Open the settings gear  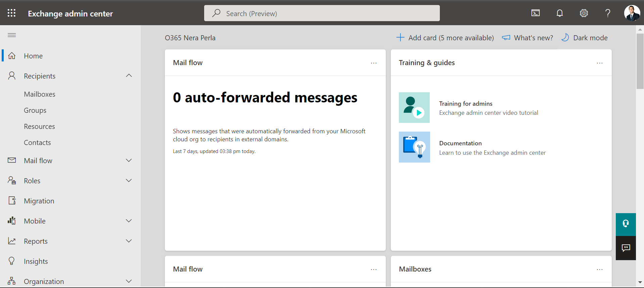pos(584,13)
